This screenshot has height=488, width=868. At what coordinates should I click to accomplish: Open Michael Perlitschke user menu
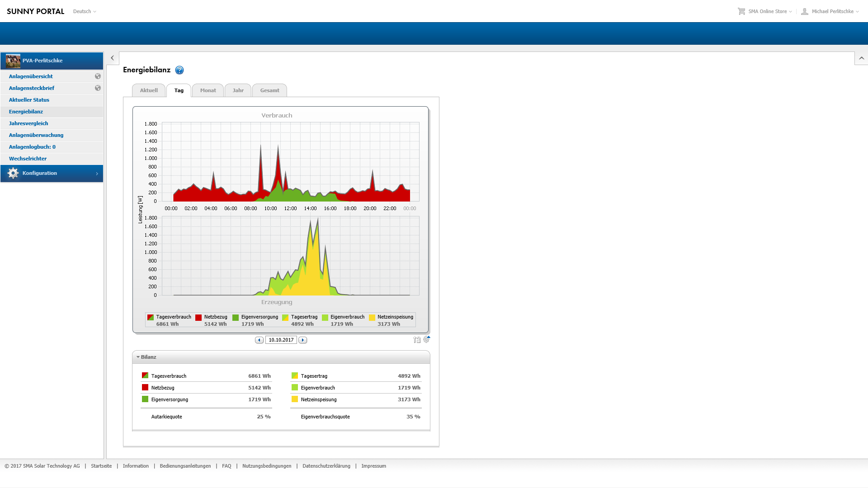point(832,11)
